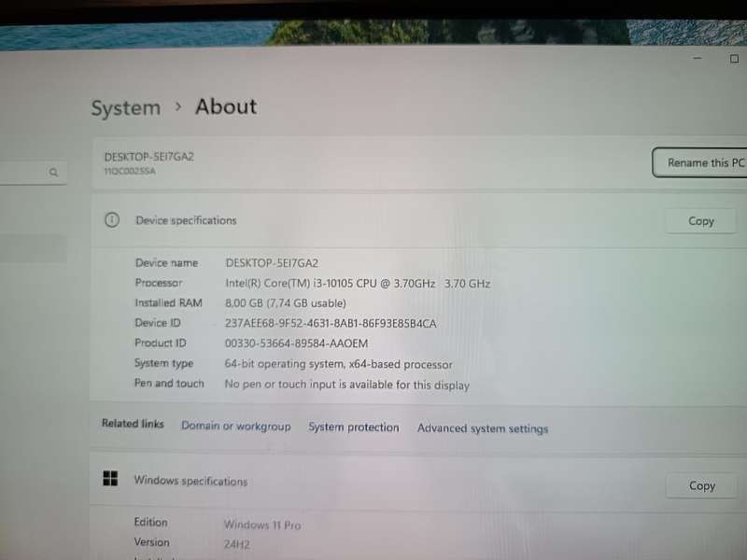
Task: Minimize the Settings window
Action: point(698,58)
